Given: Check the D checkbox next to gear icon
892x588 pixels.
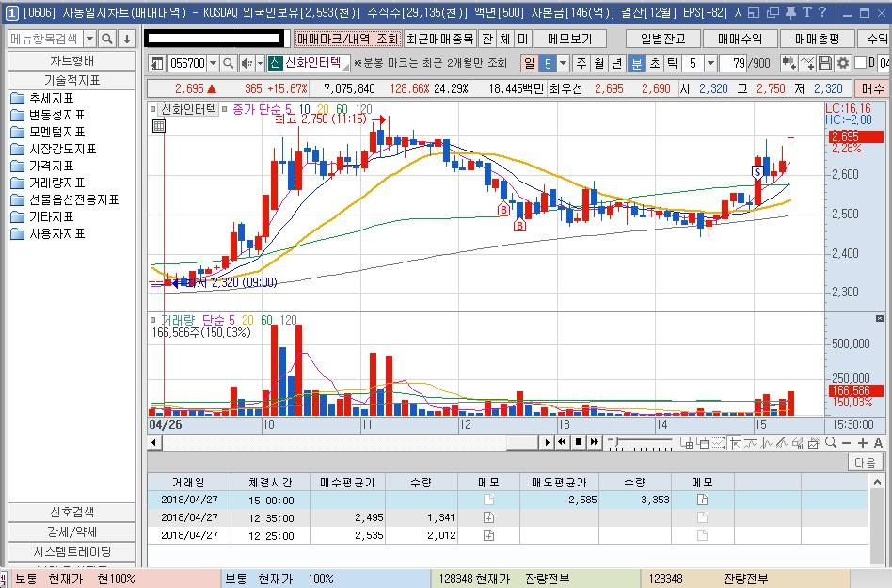Looking at the screenshot, I should [x=860, y=63].
